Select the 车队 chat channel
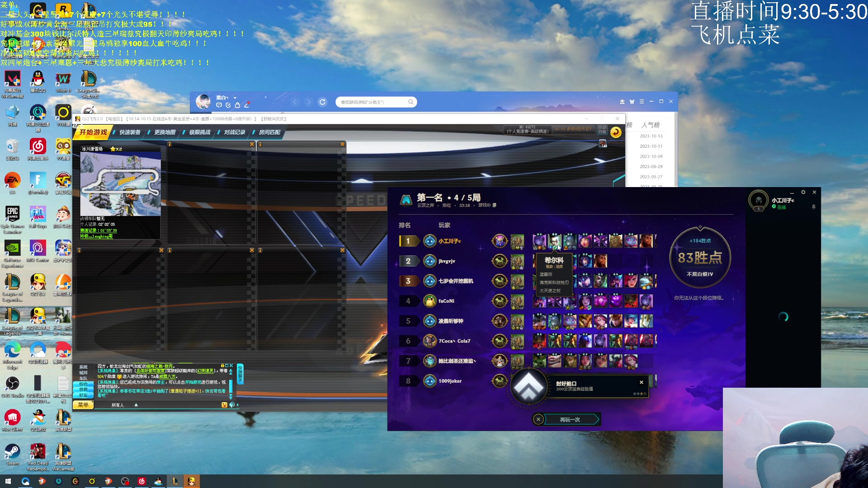The image size is (868, 488). (84, 379)
